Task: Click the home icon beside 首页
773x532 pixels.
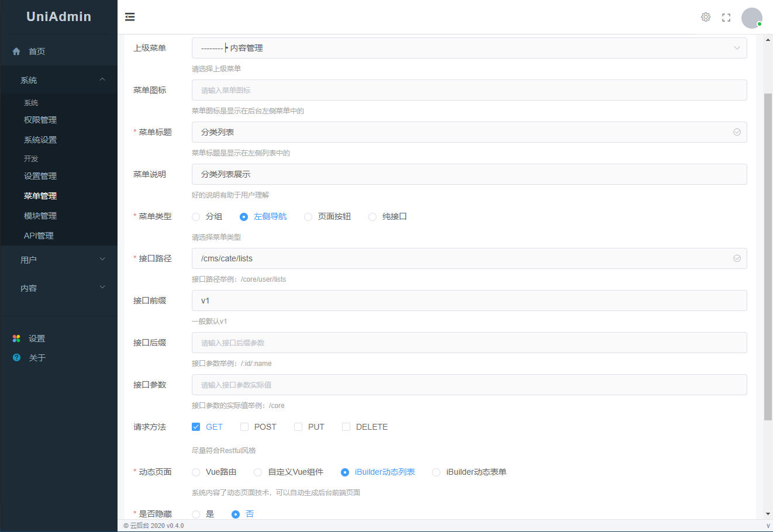Action: tap(16, 51)
